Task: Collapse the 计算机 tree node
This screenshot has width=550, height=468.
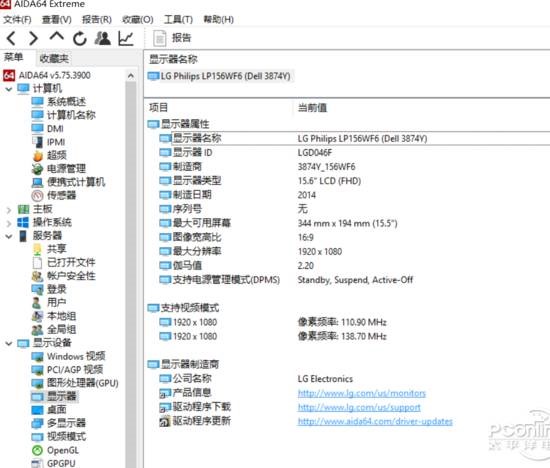Action: click(x=8, y=89)
